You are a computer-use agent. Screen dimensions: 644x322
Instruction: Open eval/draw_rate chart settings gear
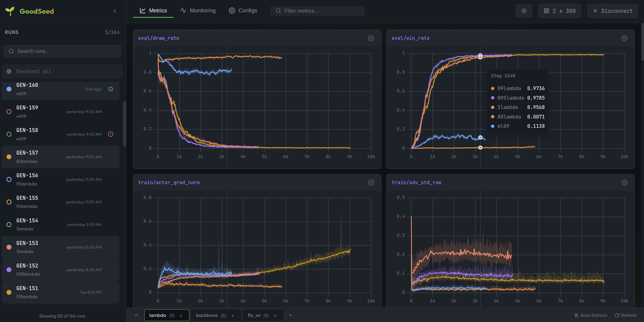click(x=371, y=38)
